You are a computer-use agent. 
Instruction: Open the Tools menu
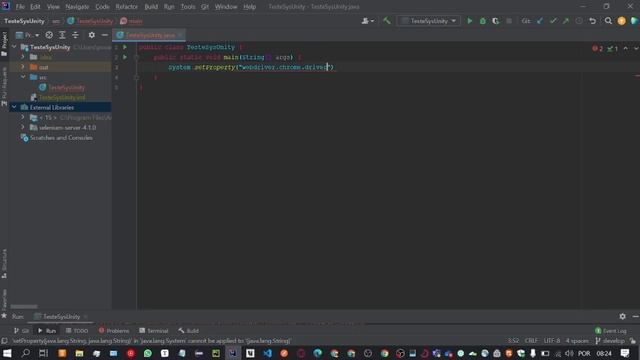pos(188,7)
